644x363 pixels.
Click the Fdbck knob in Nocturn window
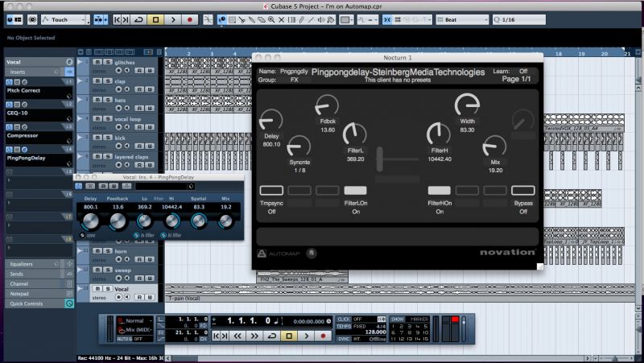point(328,105)
